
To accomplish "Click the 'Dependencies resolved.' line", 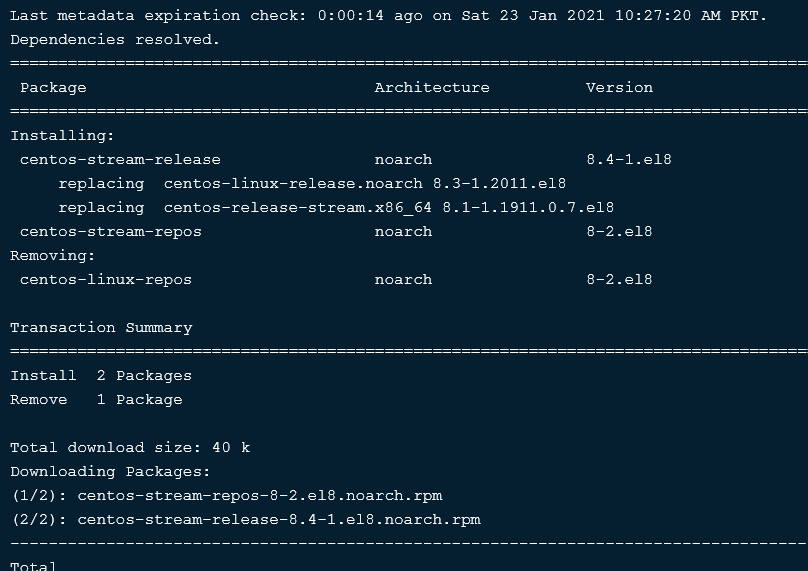I will coord(115,40).
